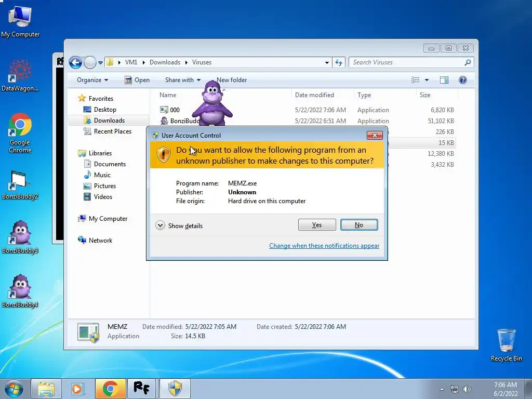Select Downloads in the address breadcrumb
Screen dimensions: 532x399
coord(165,62)
